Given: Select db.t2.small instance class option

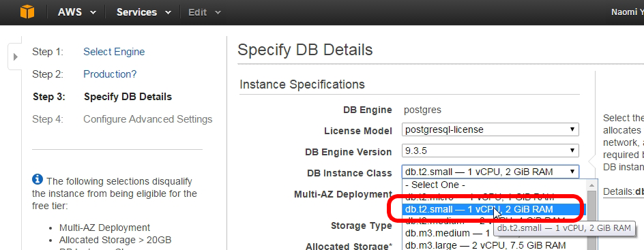Looking at the screenshot, I should (x=494, y=209).
